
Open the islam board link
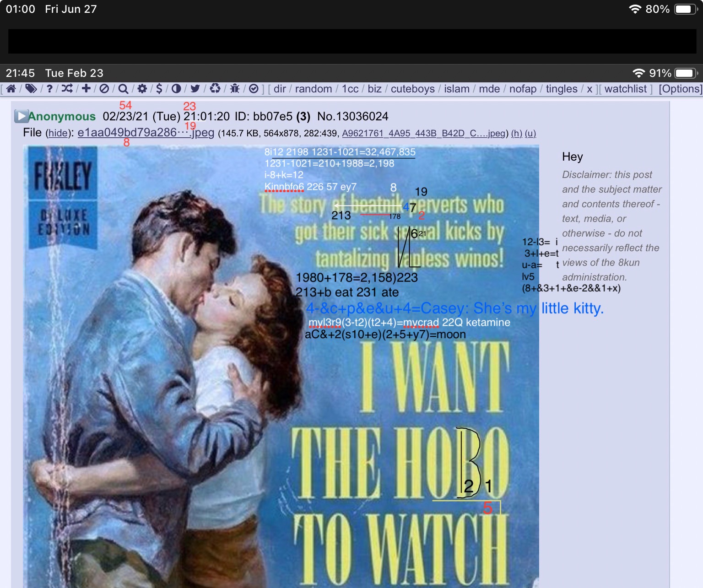(457, 89)
